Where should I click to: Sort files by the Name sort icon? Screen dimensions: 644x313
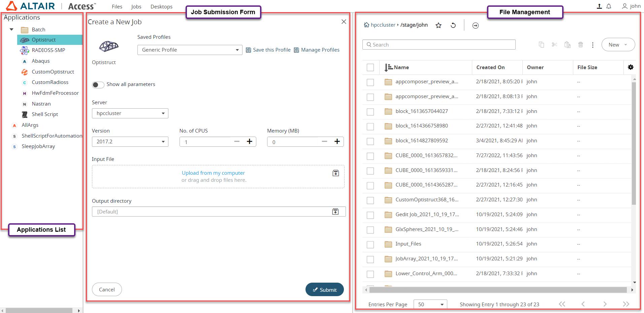click(x=388, y=67)
